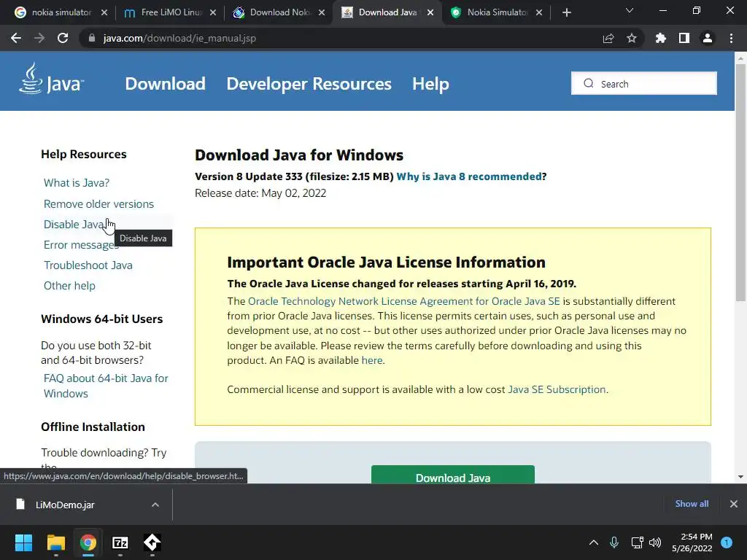747x560 pixels.
Task: Close the downloads bar
Action: point(734,504)
